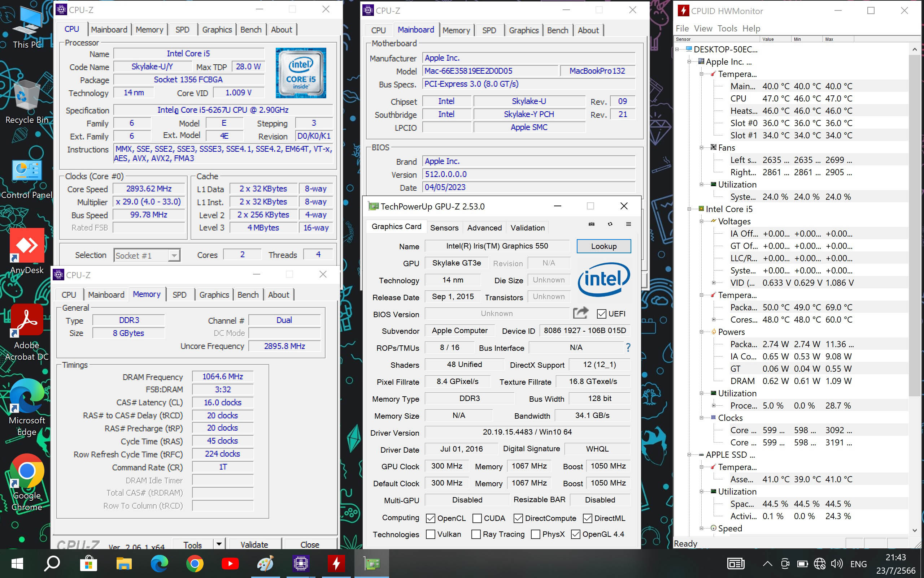Toggle the DirectML checkbox

click(x=588, y=518)
